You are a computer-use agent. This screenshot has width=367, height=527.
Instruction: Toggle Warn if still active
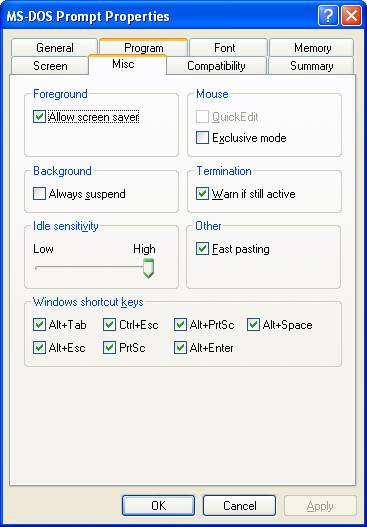coord(202,194)
